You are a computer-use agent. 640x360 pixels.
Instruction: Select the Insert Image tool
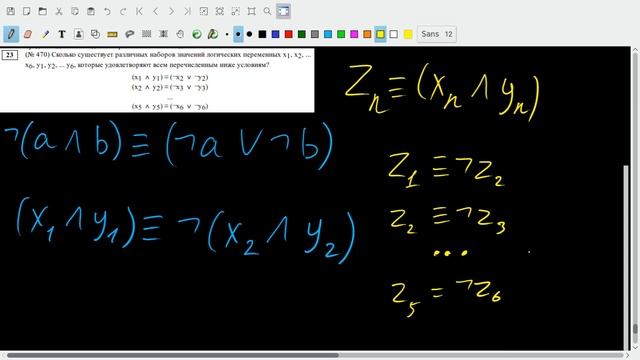pyautogui.click(x=78, y=34)
